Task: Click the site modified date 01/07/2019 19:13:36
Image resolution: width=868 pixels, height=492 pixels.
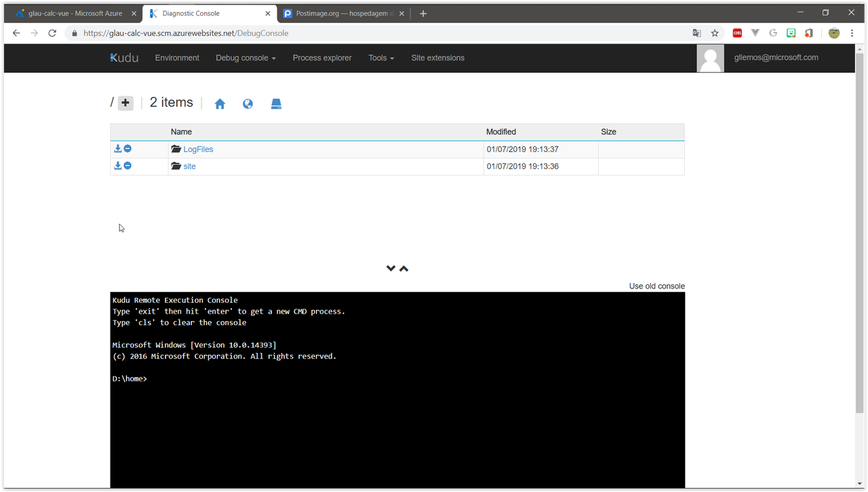Action: click(x=522, y=166)
